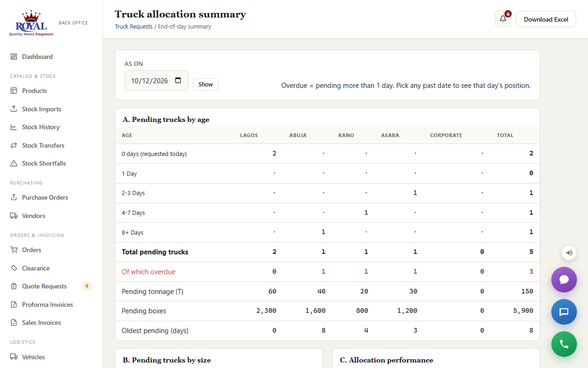
Task: Go to Truck Requests breadcrumb link
Action: [134, 27]
